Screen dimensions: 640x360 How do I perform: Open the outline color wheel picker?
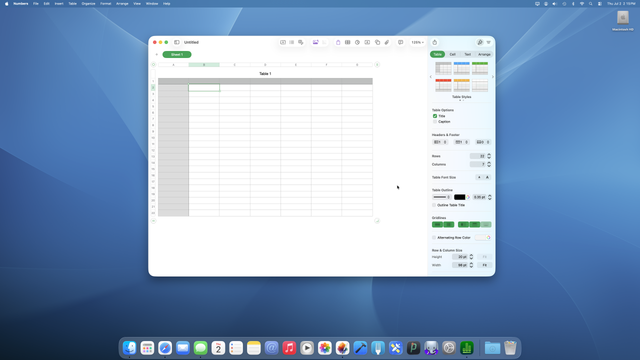[468, 197]
